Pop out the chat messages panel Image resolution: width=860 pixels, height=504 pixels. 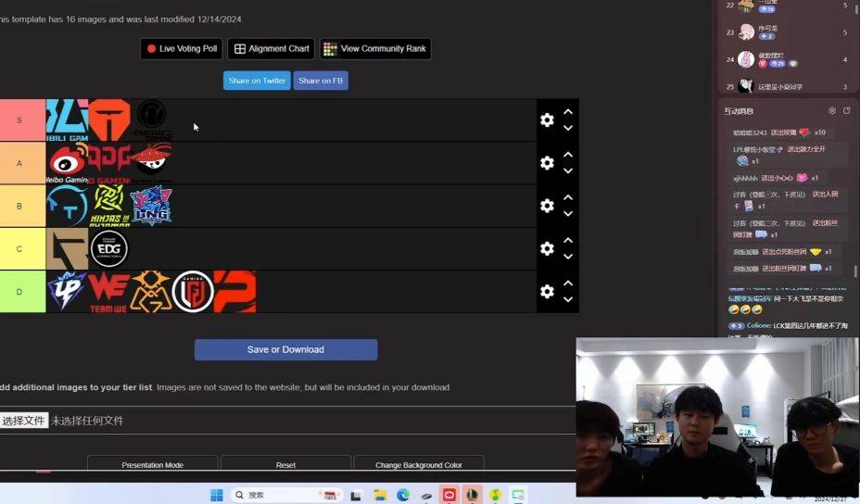click(x=847, y=111)
